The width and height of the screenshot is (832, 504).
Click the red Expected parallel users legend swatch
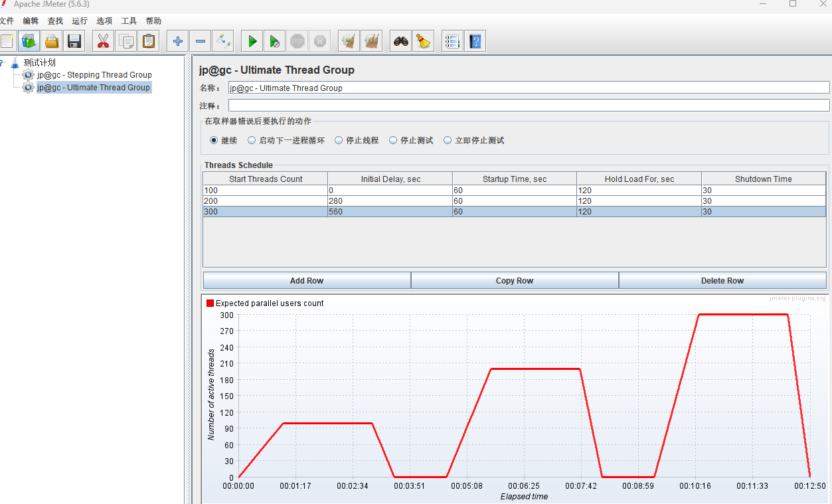pos(210,303)
